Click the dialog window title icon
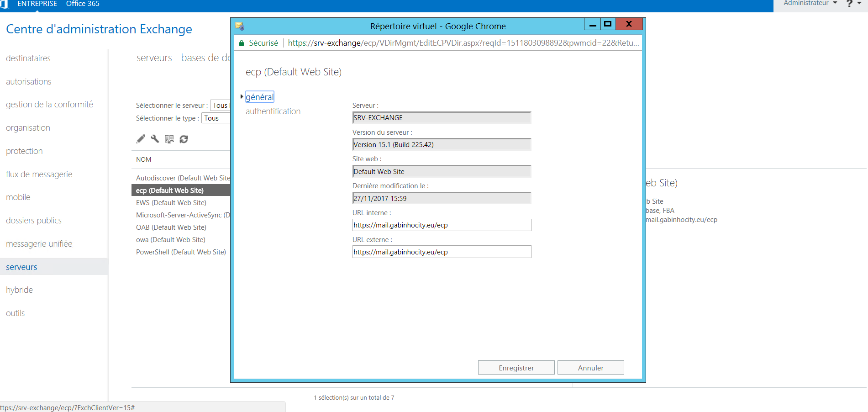The height and width of the screenshot is (412, 868). 240,26
